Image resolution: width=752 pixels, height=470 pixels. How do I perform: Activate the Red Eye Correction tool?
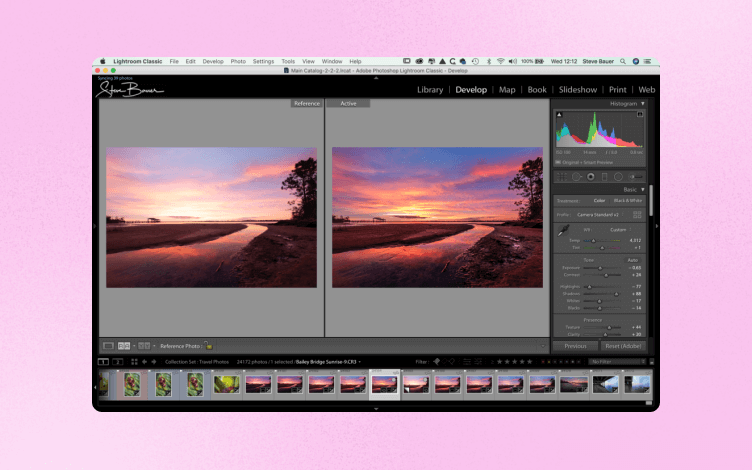pyautogui.click(x=591, y=176)
